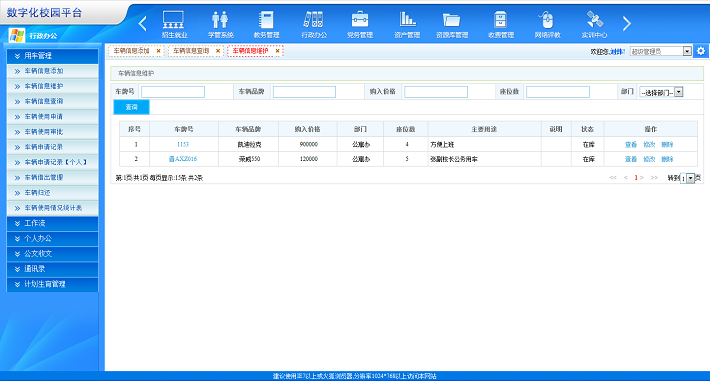
Task: Expand the 工作流 sidebar section
Action: coord(53,223)
